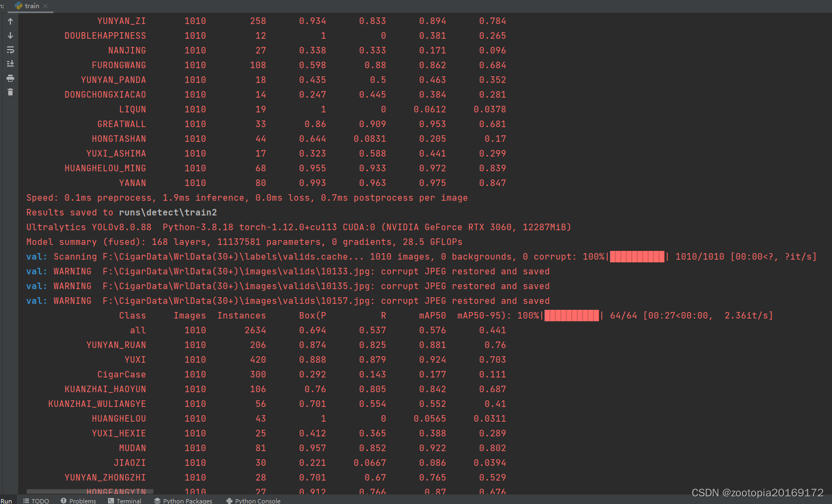Click the CigarCase class label
The height and width of the screenshot is (504, 832).
coord(122,374)
